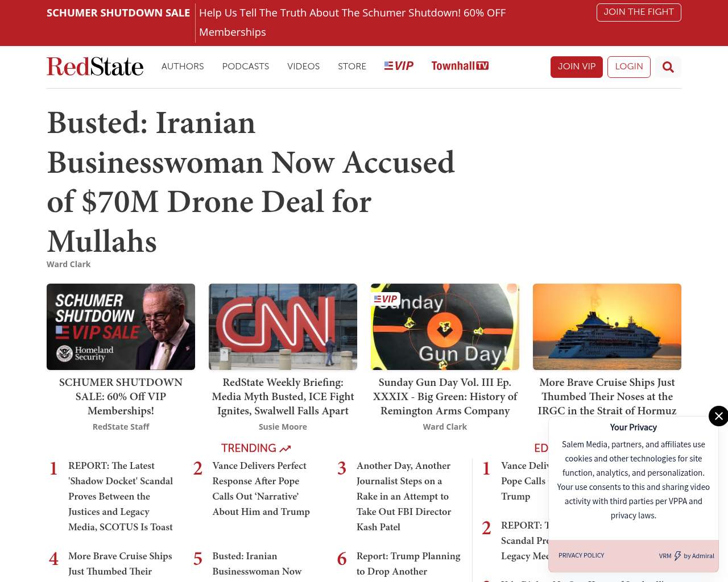Go to the Videos section
The height and width of the screenshot is (582, 728).
(303, 66)
